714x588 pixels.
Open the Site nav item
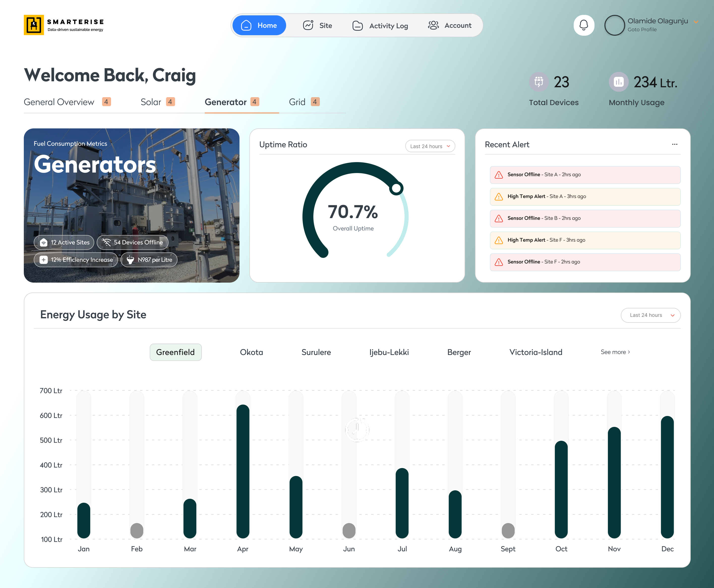click(x=317, y=25)
